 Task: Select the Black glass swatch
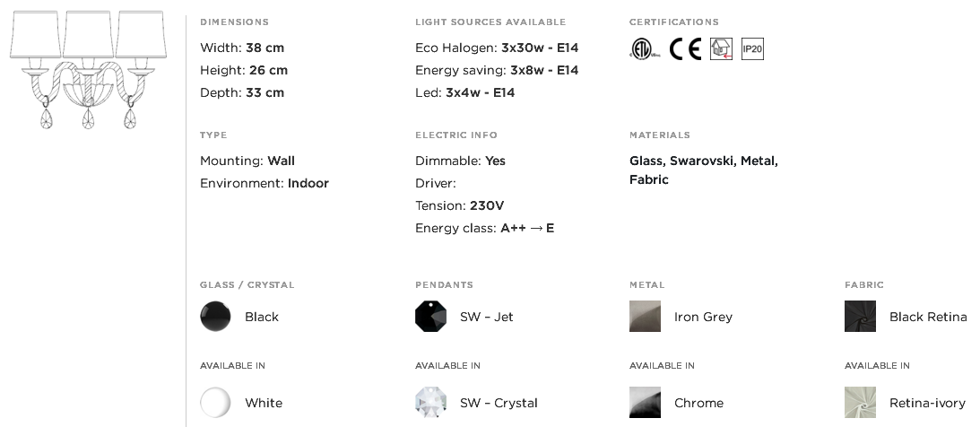coord(215,317)
